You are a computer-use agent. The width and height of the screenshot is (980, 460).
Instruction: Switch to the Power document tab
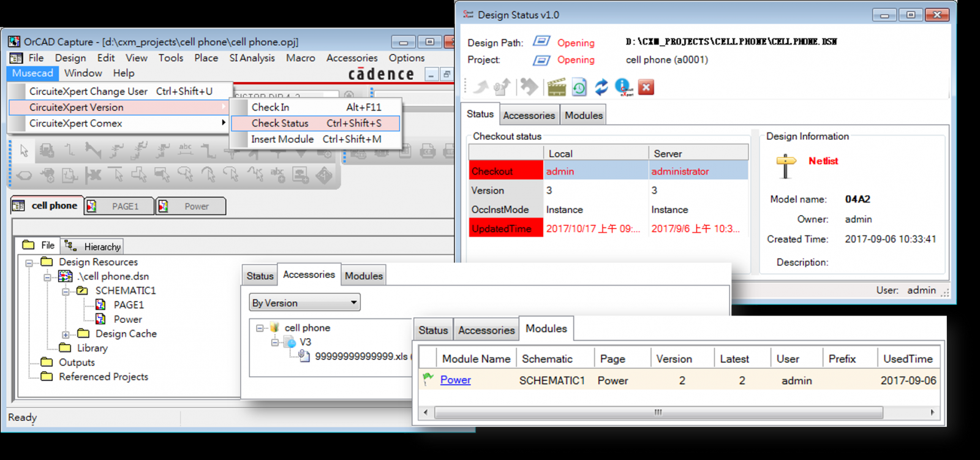point(190,206)
